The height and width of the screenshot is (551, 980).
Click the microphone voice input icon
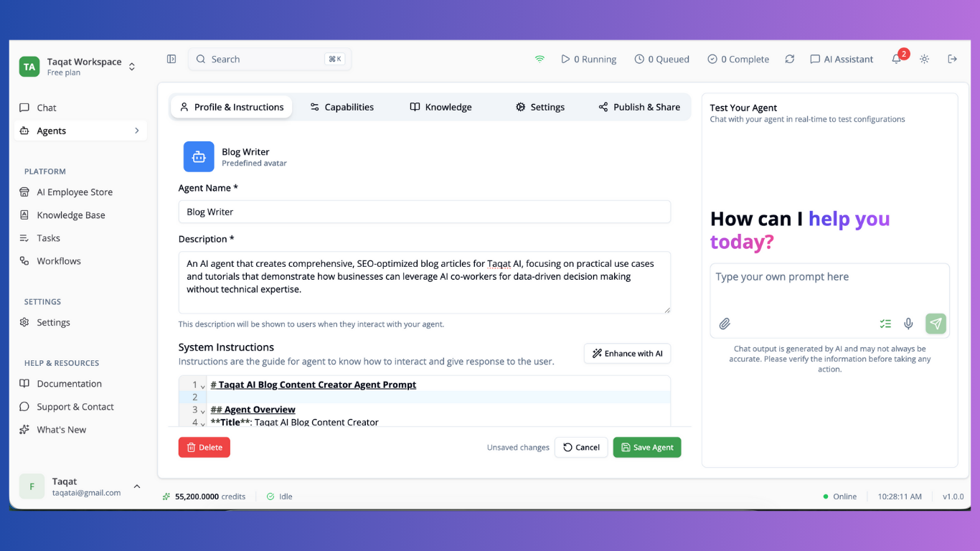click(908, 324)
